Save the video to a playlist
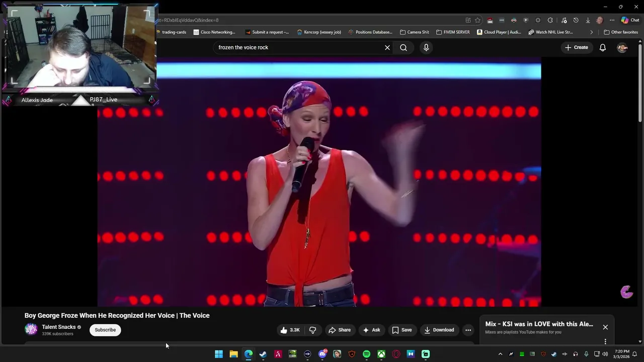Viewport: 644px width, 362px height. click(x=402, y=330)
